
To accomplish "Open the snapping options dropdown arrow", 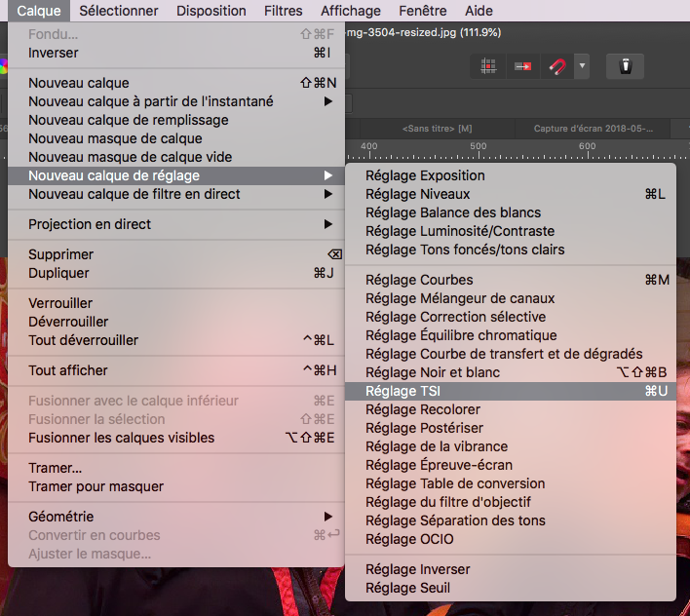I will point(582,66).
